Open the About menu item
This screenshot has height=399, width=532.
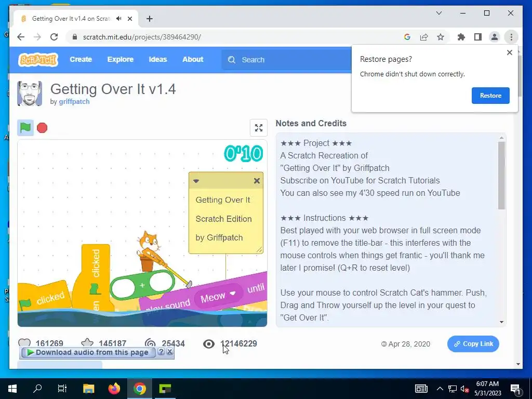(193, 59)
